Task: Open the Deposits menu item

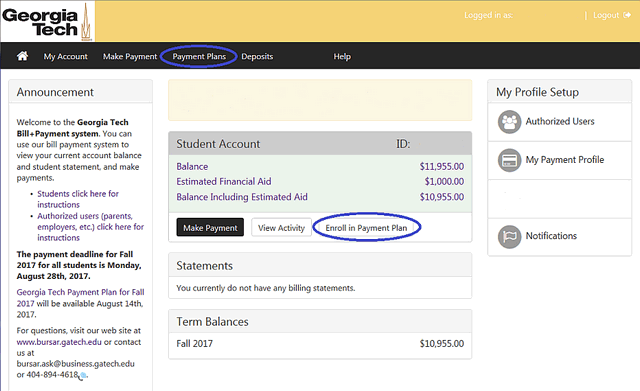Action: pyautogui.click(x=257, y=56)
